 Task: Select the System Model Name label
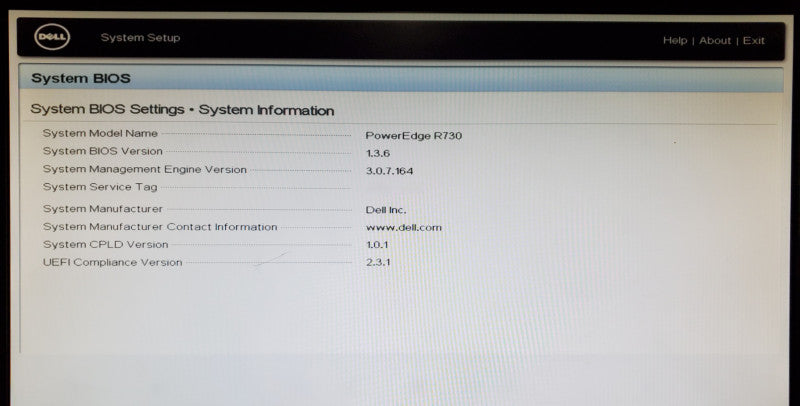100,133
